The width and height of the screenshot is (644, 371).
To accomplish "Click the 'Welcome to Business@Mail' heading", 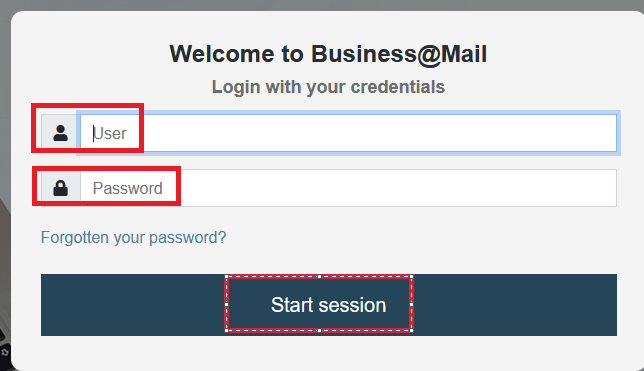I will [328, 54].
